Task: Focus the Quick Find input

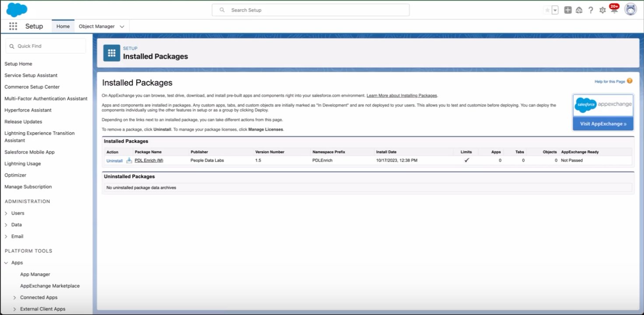Action: 45,46
